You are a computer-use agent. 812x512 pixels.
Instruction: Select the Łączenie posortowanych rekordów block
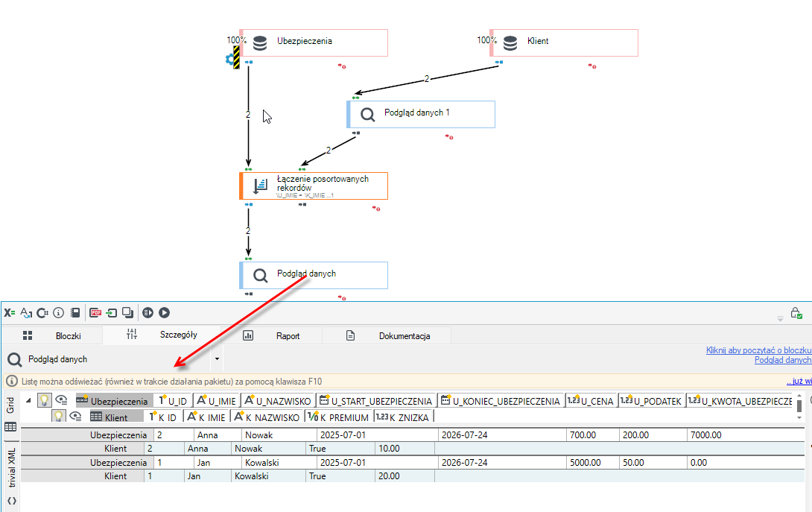click(314, 186)
